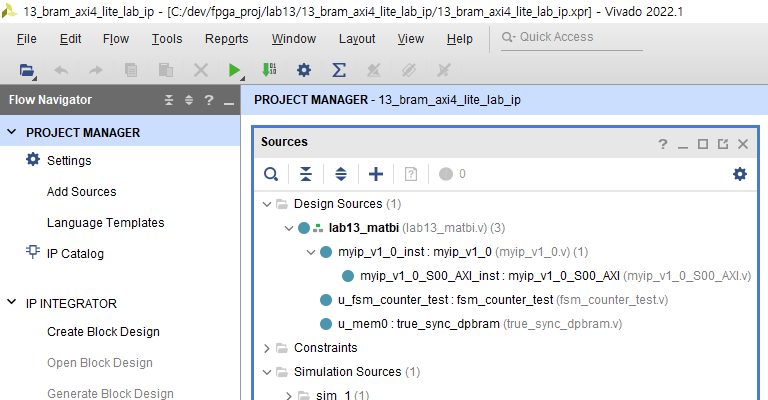Collapse all Sources tree items

click(306, 174)
